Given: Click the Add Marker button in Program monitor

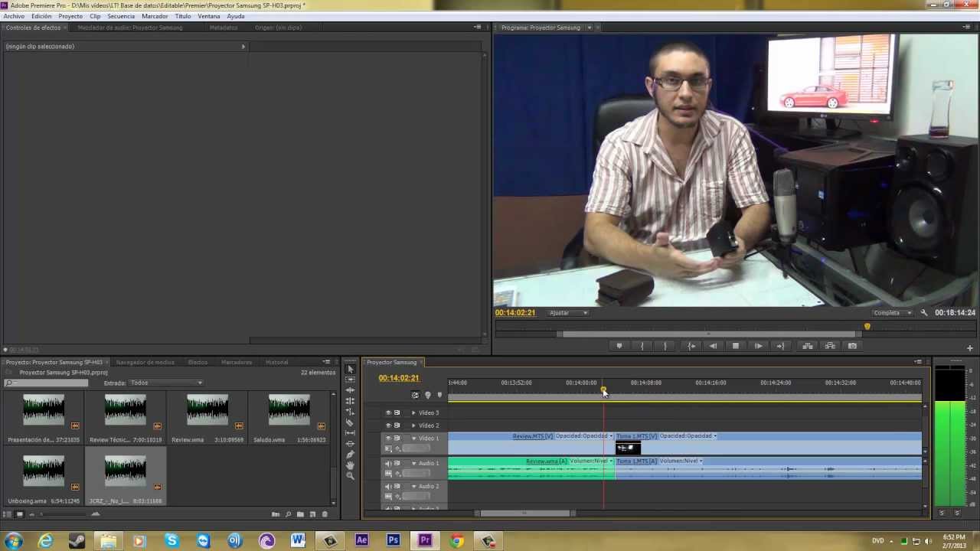Looking at the screenshot, I should [619, 346].
